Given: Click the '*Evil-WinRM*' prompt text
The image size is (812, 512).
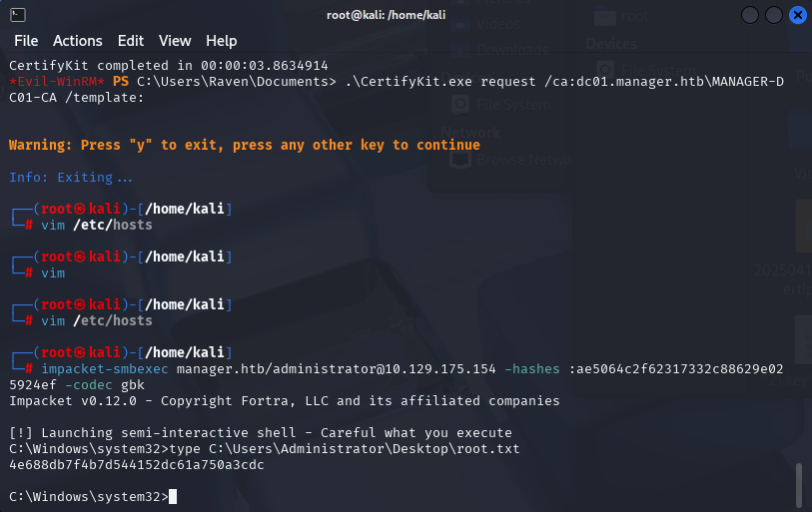Looking at the screenshot, I should (x=57, y=82).
